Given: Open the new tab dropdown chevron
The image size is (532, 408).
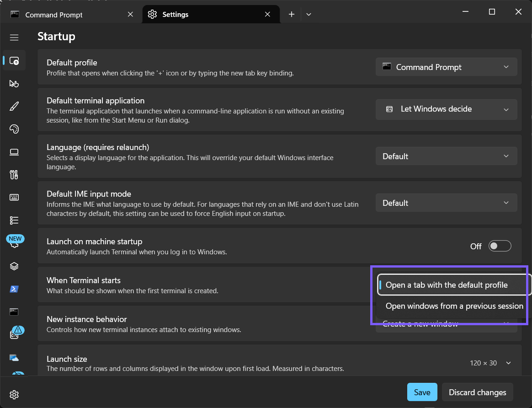Looking at the screenshot, I should tap(309, 14).
